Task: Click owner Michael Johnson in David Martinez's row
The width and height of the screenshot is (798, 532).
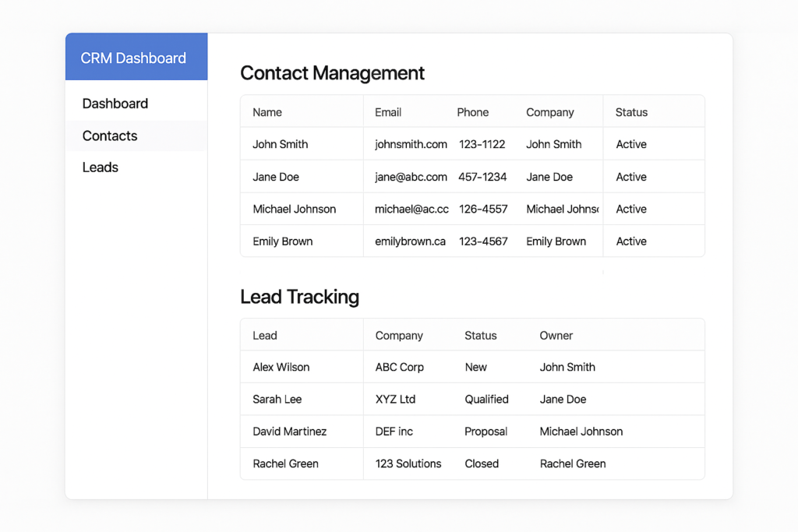Action: (581, 432)
